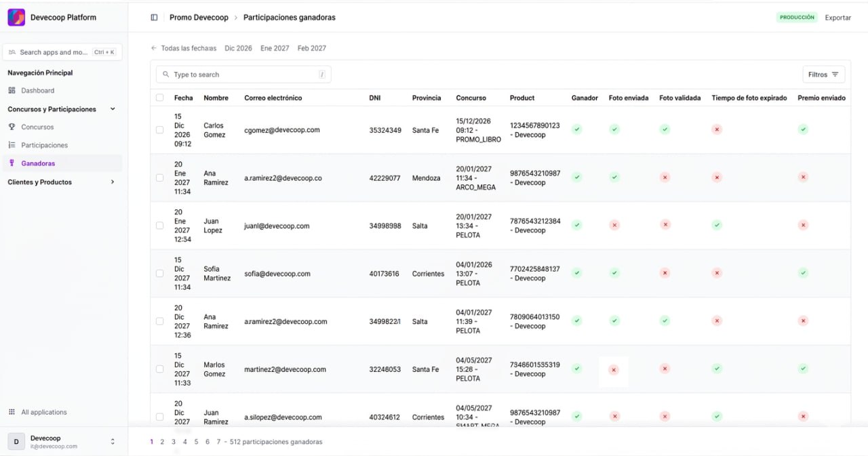Click the Type to search table field

coord(243,75)
